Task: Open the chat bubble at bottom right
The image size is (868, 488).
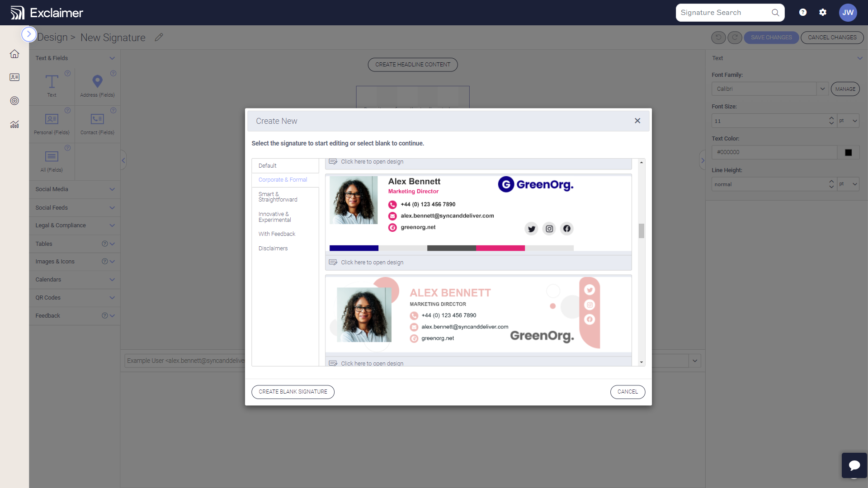Action: point(854,465)
